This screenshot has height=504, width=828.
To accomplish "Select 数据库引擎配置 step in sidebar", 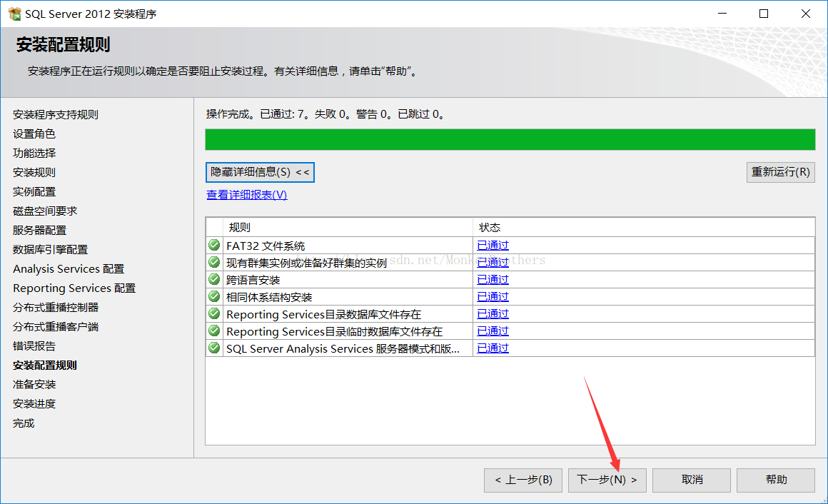I will 50,250.
